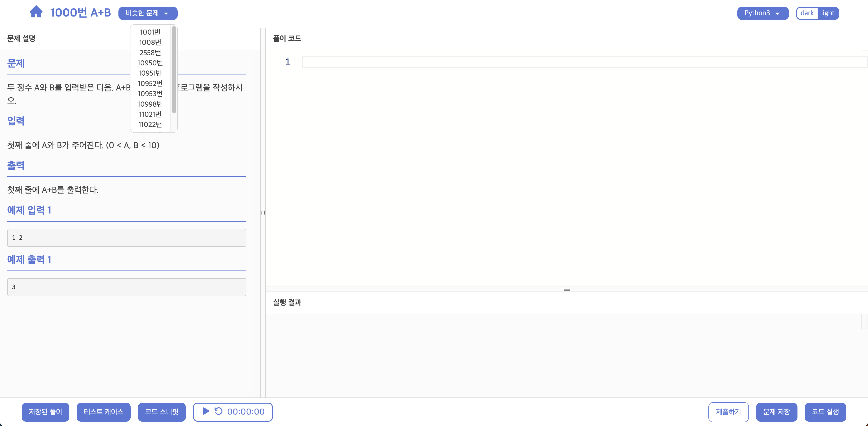Click the home icon
Image resolution: width=868 pixels, height=426 pixels.
click(36, 12)
